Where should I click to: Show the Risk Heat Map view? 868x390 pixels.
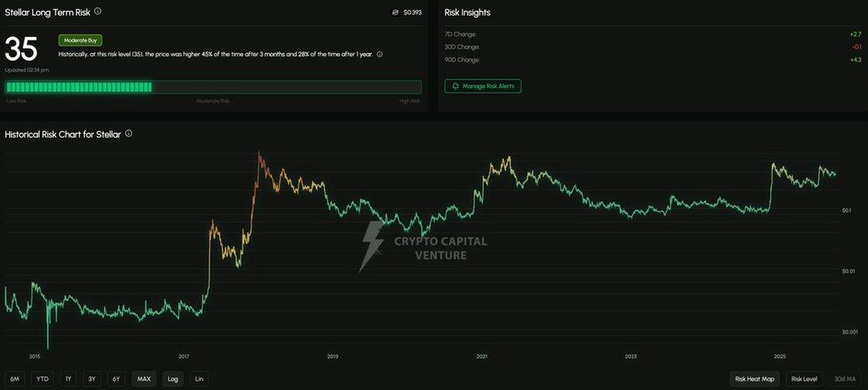754,379
